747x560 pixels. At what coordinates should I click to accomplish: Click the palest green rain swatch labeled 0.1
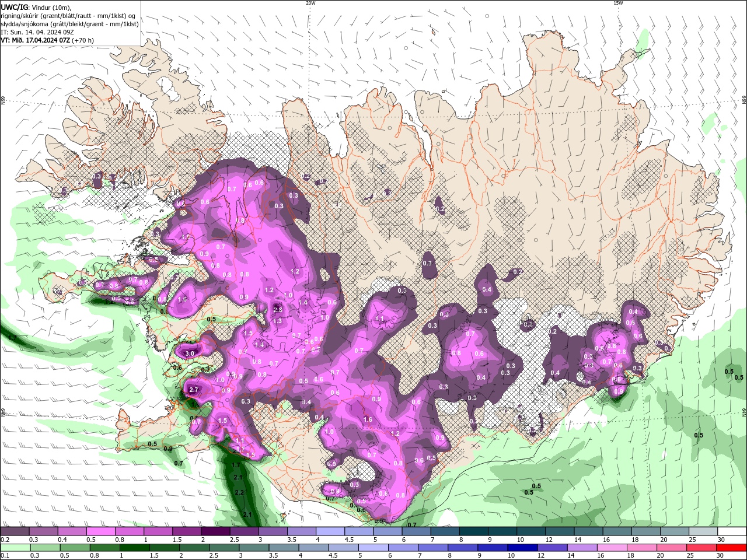[15, 548]
